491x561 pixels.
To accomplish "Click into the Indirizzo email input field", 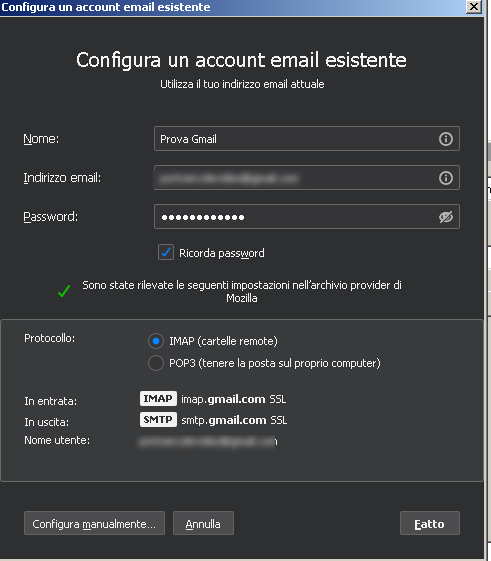I will (x=307, y=177).
